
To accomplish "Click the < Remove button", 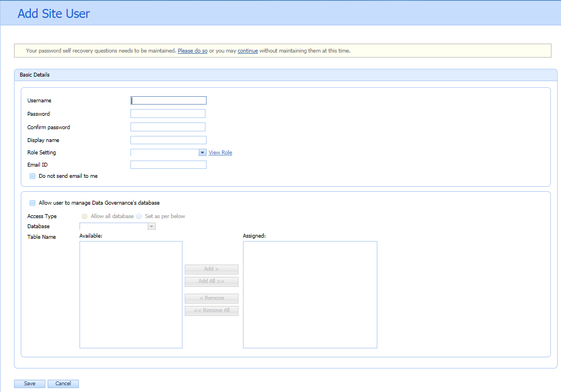I will (212, 299).
